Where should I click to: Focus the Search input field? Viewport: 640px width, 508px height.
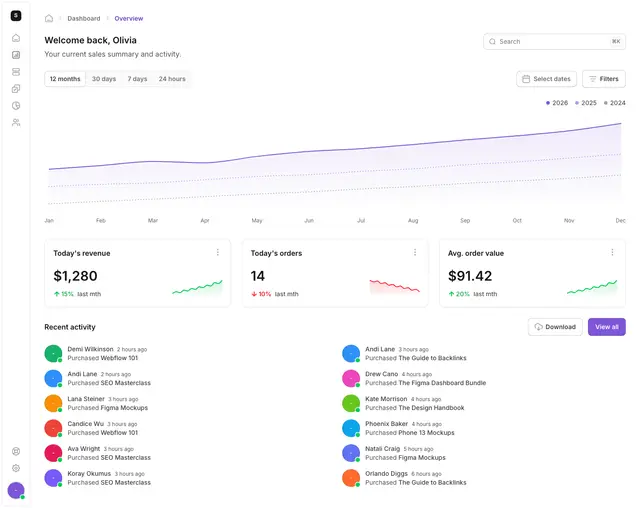[554, 42]
